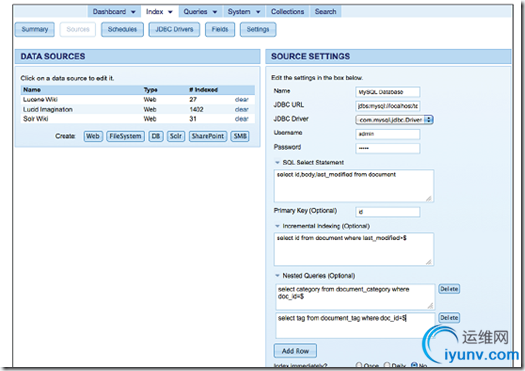Viewport: 525px width, 371px height.
Task: Click the Type column header
Action: point(150,90)
